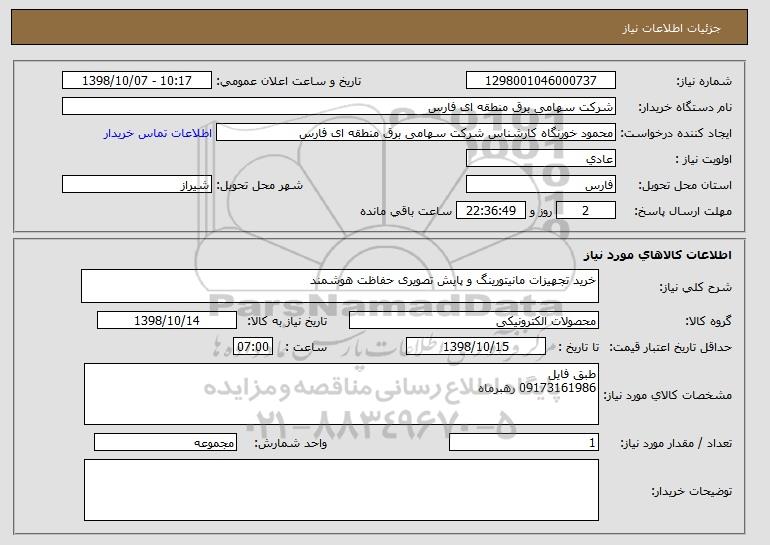This screenshot has height=545, width=770.
Task: Click the priority field showing عادي
Action: [541, 159]
